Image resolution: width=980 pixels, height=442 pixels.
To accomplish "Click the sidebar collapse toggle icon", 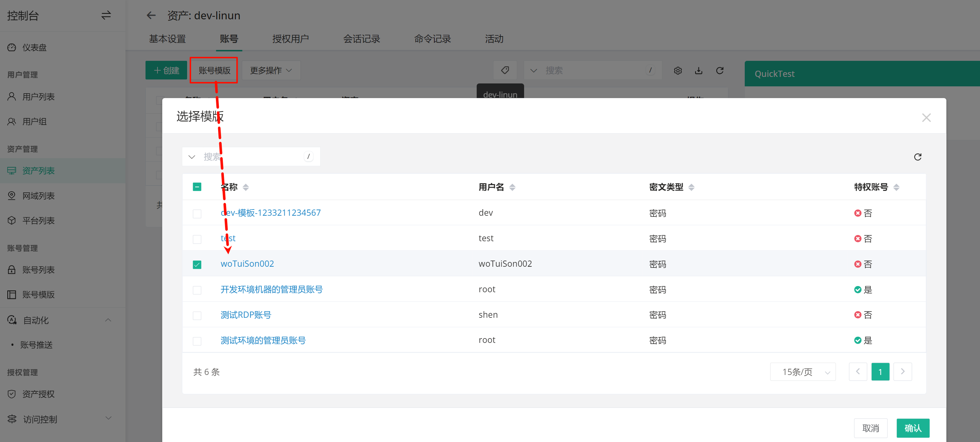I will (x=106, y=15).
